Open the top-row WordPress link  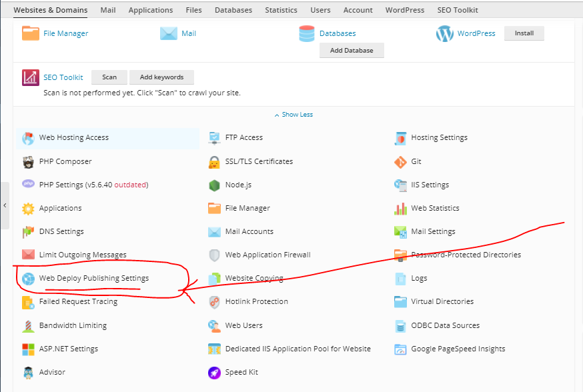476,33
